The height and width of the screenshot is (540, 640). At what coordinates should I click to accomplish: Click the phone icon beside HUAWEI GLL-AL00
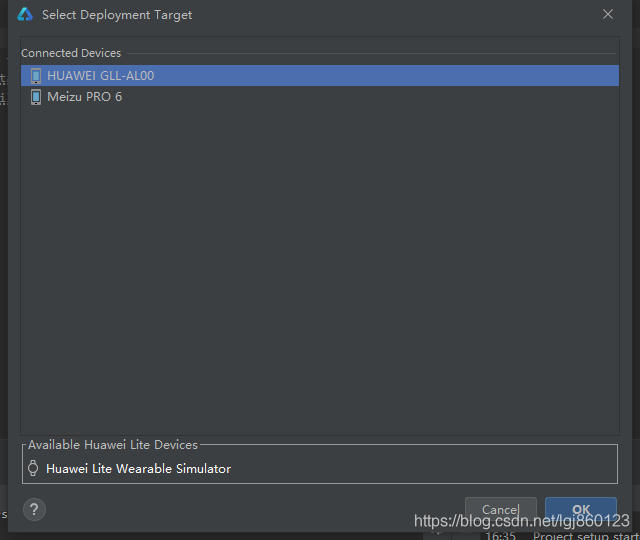[36, 76]
